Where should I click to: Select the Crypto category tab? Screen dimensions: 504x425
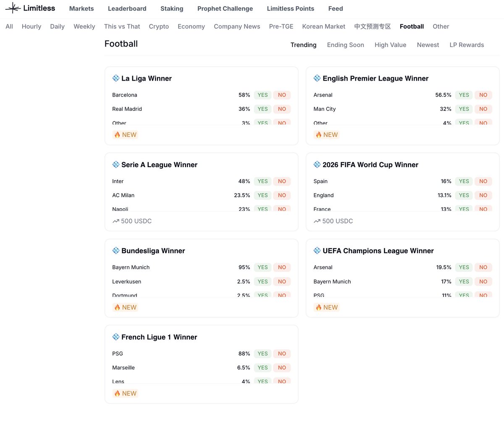[x=159, y=26]
